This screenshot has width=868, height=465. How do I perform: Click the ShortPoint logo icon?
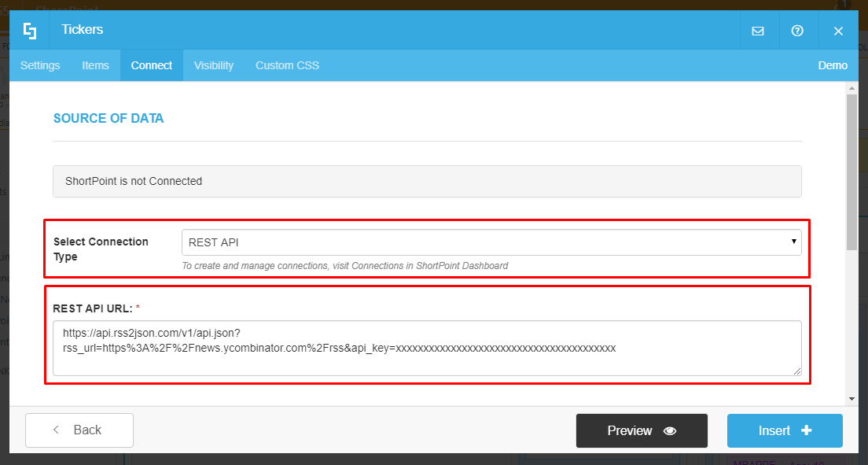click(x=30, y=31)
